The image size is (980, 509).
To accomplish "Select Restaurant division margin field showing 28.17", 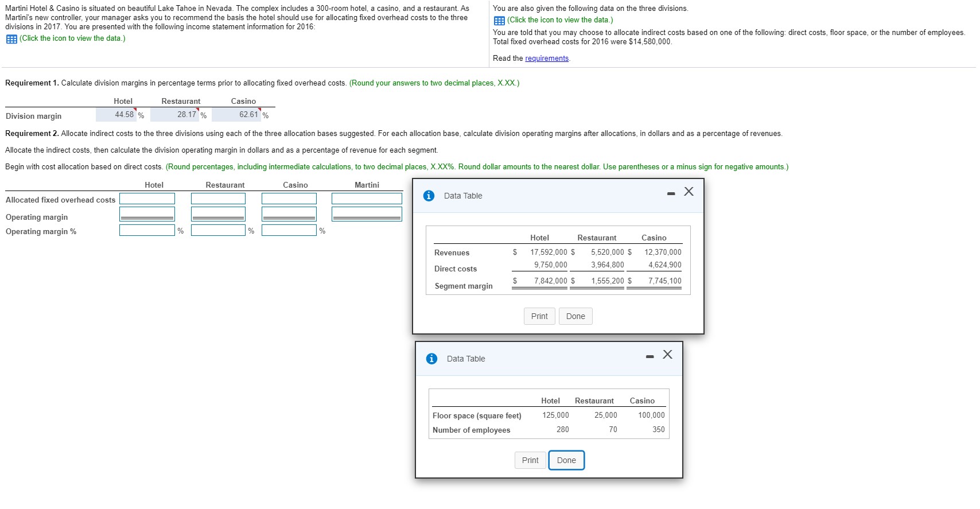I will 174,115.
